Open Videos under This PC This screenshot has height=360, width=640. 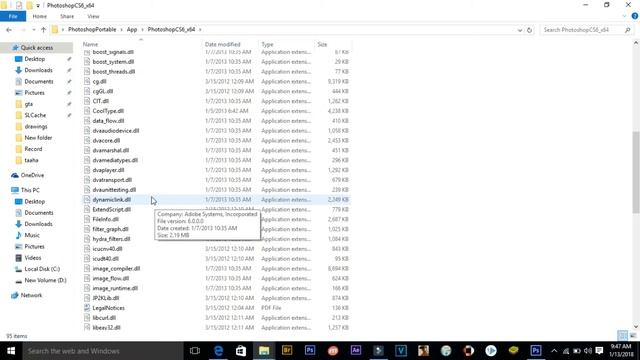point(33,258)
